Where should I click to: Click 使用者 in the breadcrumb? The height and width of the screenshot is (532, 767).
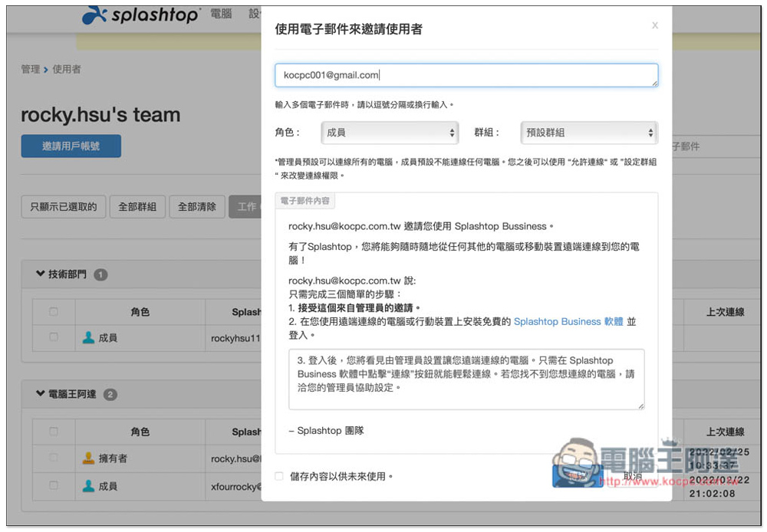click(x=67, y=70)
